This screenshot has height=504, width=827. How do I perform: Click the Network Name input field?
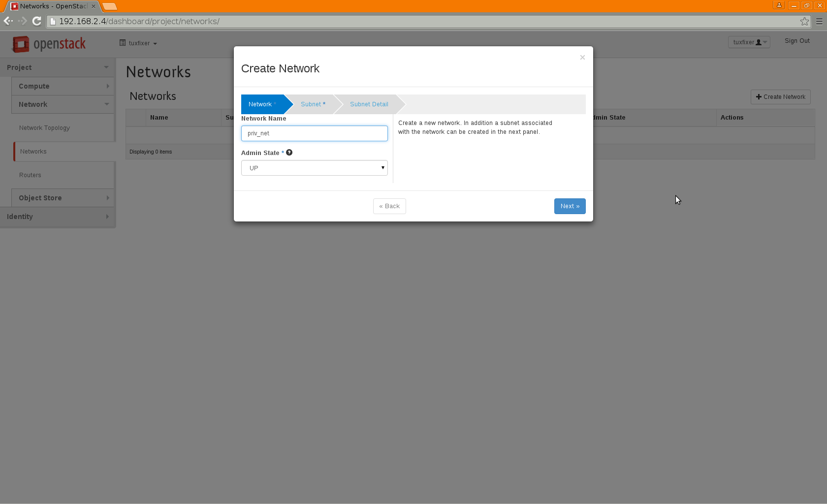tap(314, 133)
